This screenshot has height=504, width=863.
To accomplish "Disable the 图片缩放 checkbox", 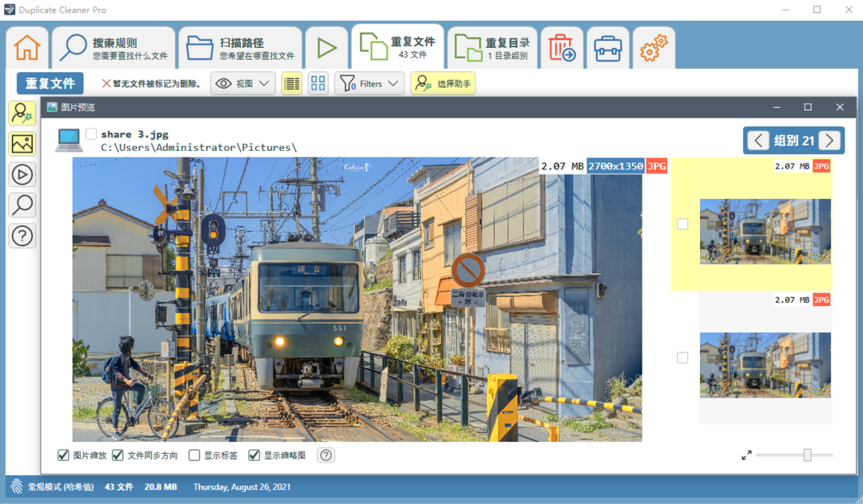I will [x=62, y=455].
